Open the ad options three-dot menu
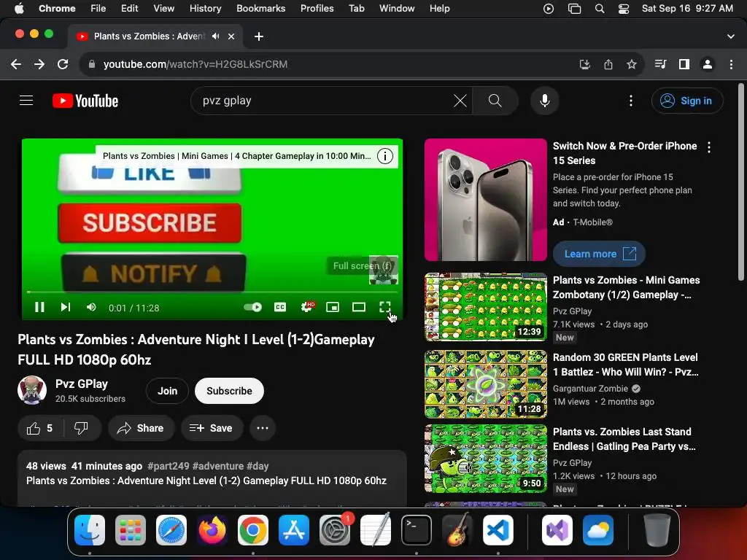This screenshot has height=560, width=747. pos(709,147)
